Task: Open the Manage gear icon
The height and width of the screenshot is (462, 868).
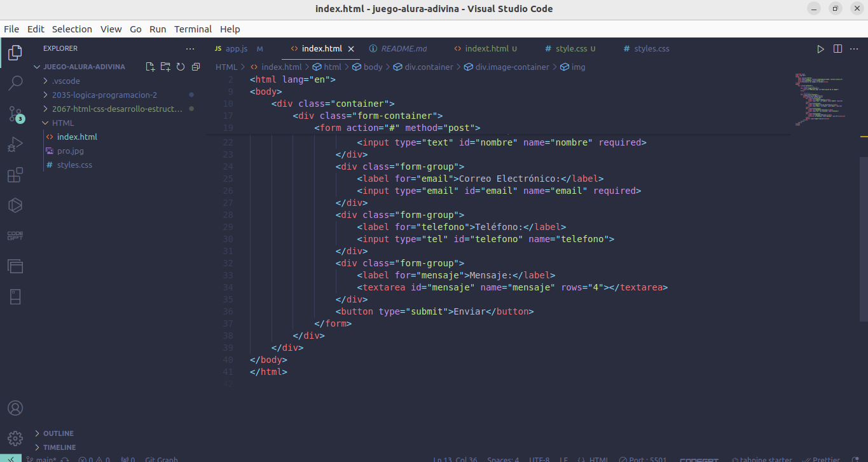Action: [15, 438]
